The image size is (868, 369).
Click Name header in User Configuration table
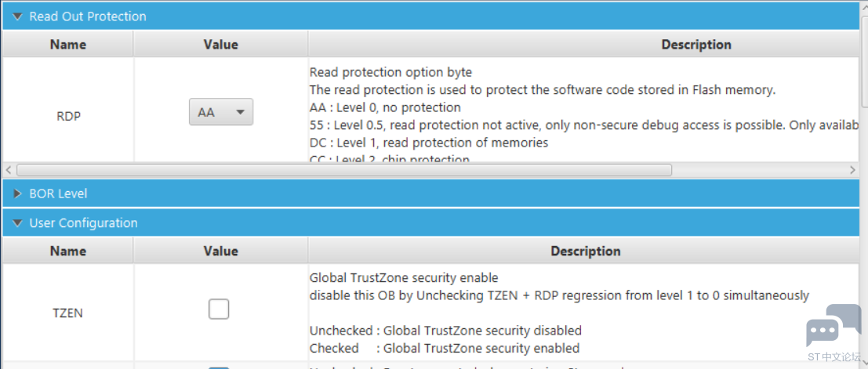[67, 251]
